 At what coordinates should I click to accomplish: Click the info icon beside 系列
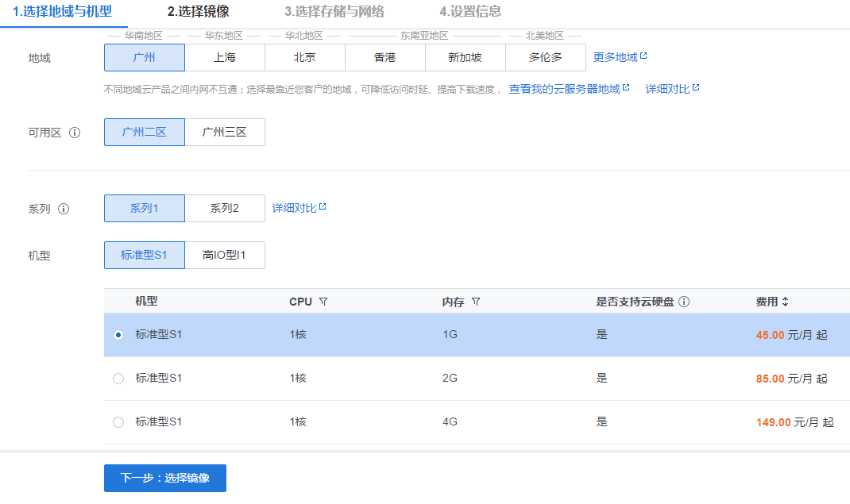(x=63, y=210)
